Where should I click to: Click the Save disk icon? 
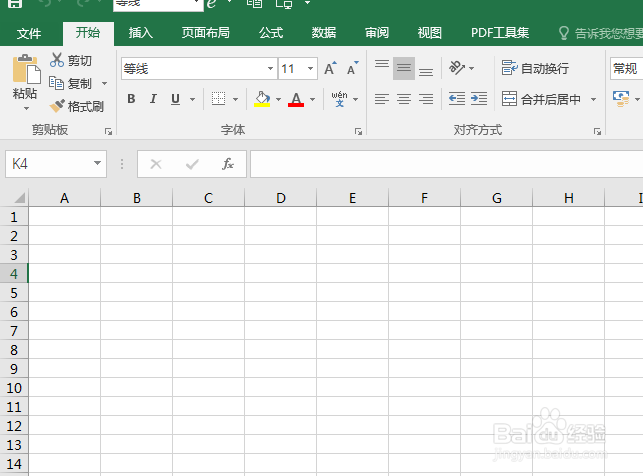(15, 4)
